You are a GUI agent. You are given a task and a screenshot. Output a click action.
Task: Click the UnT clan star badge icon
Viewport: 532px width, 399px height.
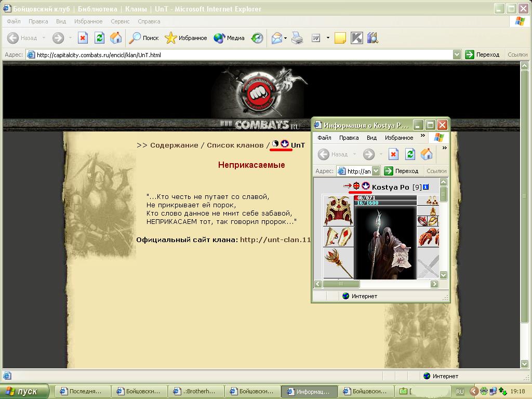click(x=285, y=144)
